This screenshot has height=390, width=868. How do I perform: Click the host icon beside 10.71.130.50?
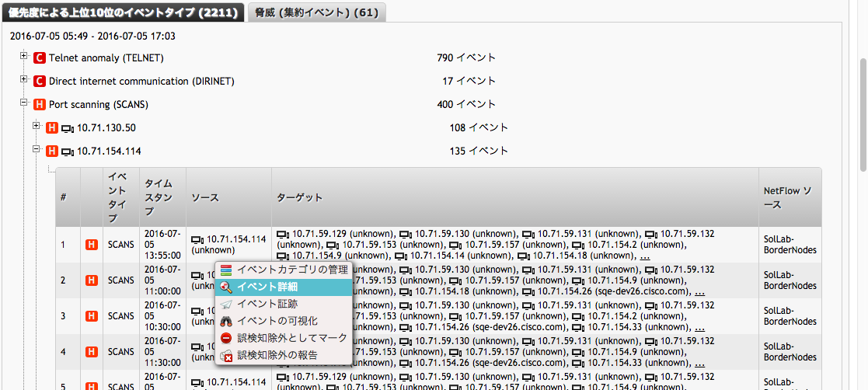tap(67, 128)
